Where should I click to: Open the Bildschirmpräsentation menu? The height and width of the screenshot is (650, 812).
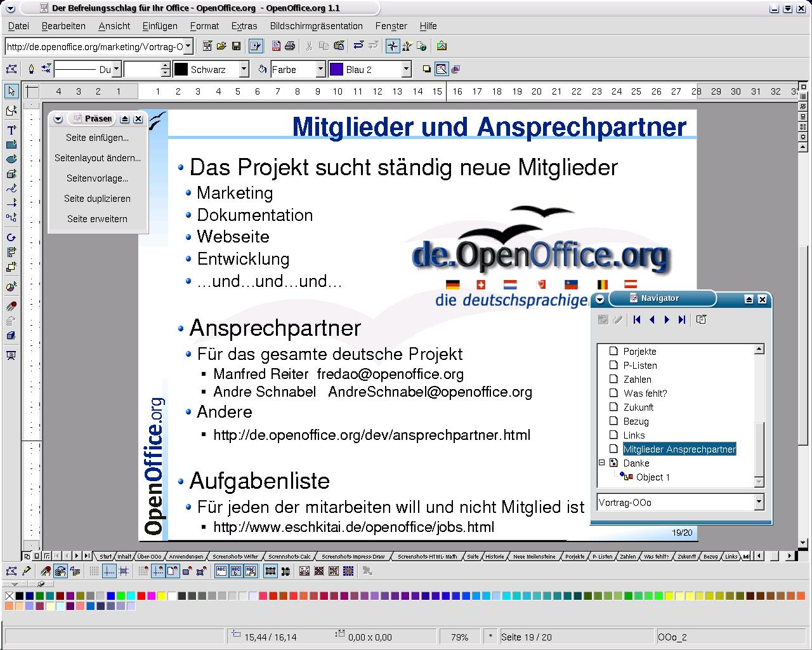tap(316, 26)
